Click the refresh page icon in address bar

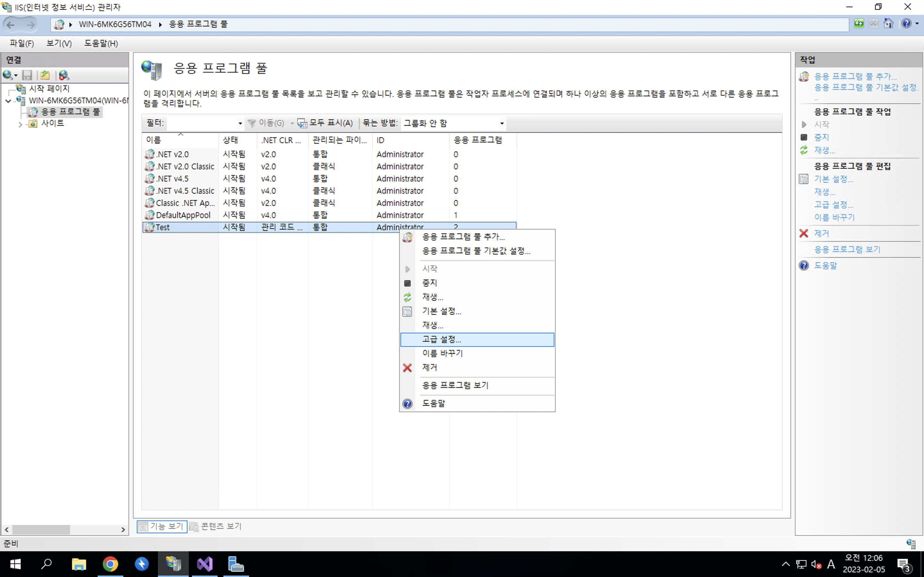click(859, 24)
